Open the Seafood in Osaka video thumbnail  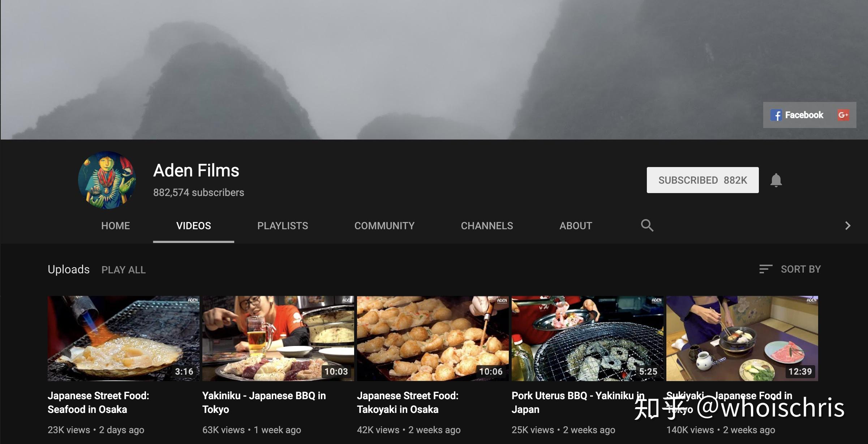pos(123,338)
